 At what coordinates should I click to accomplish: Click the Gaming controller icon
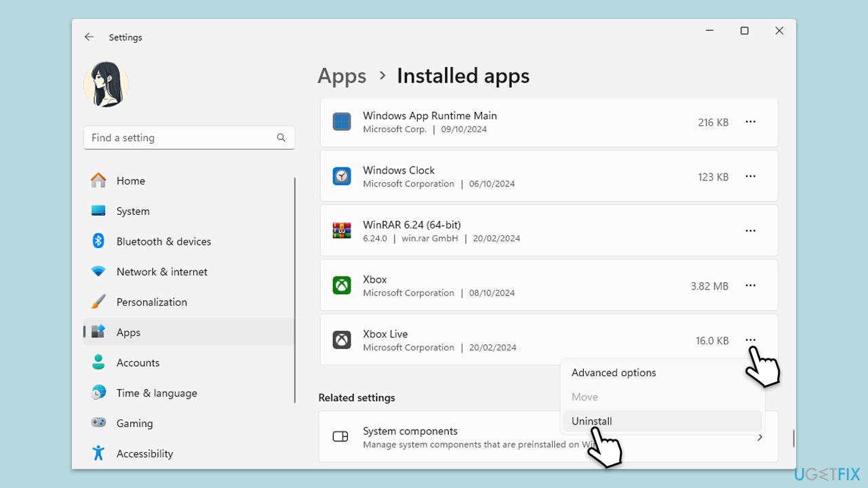point(98,423)
